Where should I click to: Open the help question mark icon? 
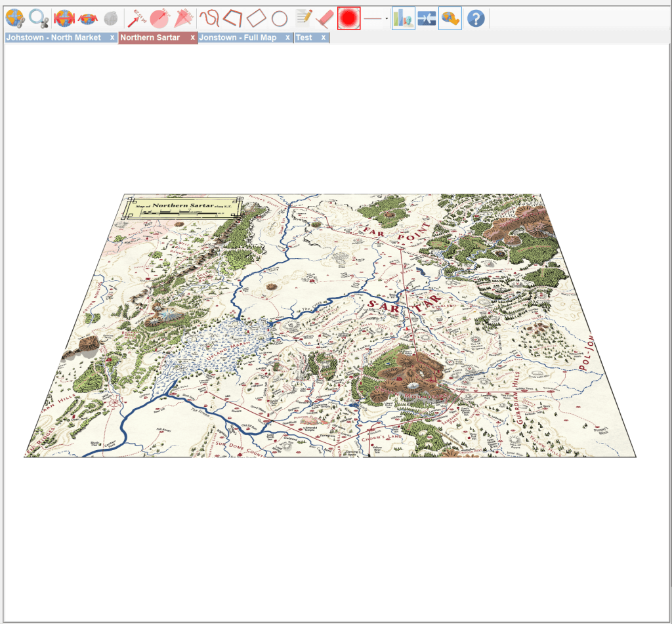[476, 18]
